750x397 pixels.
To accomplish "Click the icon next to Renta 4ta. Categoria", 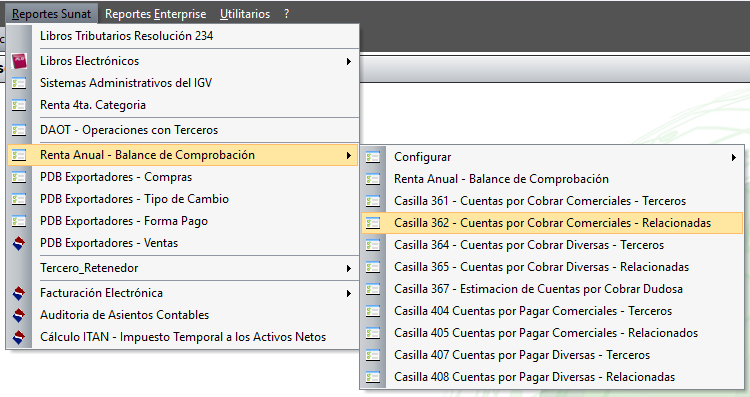I will [19, 105].
